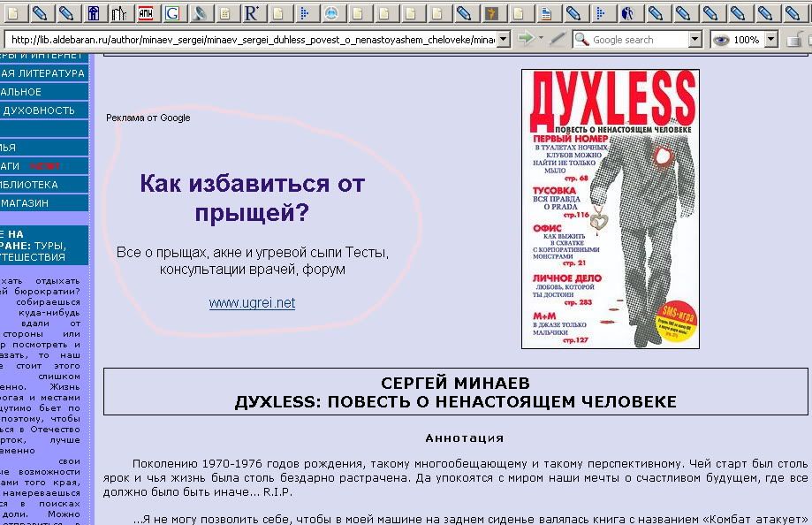The height and width of the screenshot is (525, 812).
Task: Click paragraph starting Поколению 1970-1976
Action: 455,477
